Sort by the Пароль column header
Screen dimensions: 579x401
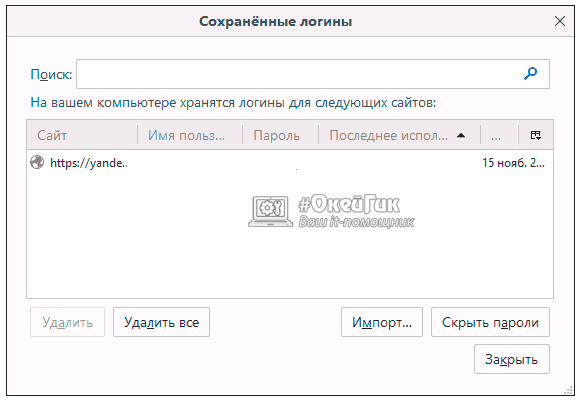coord(280,135)
